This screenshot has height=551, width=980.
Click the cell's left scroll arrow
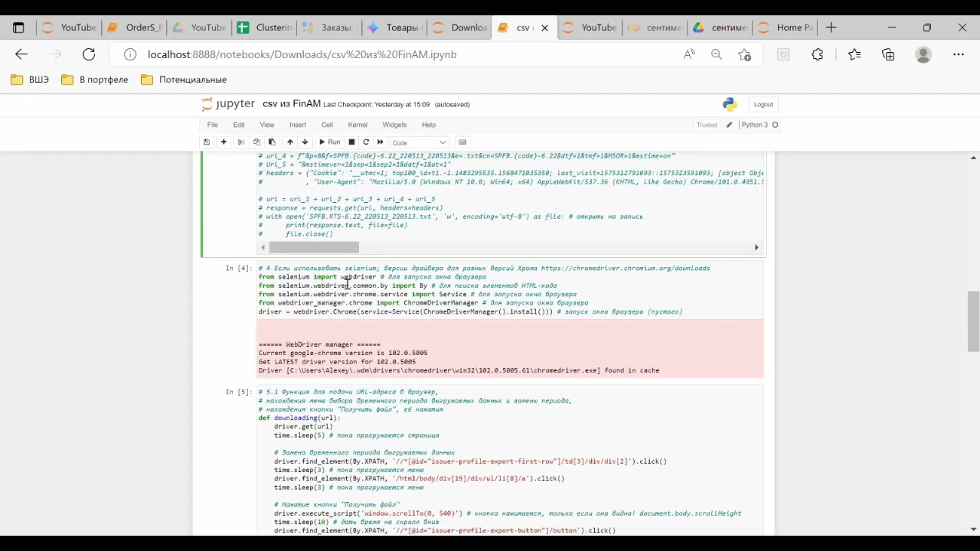click(x=263, y=247)
